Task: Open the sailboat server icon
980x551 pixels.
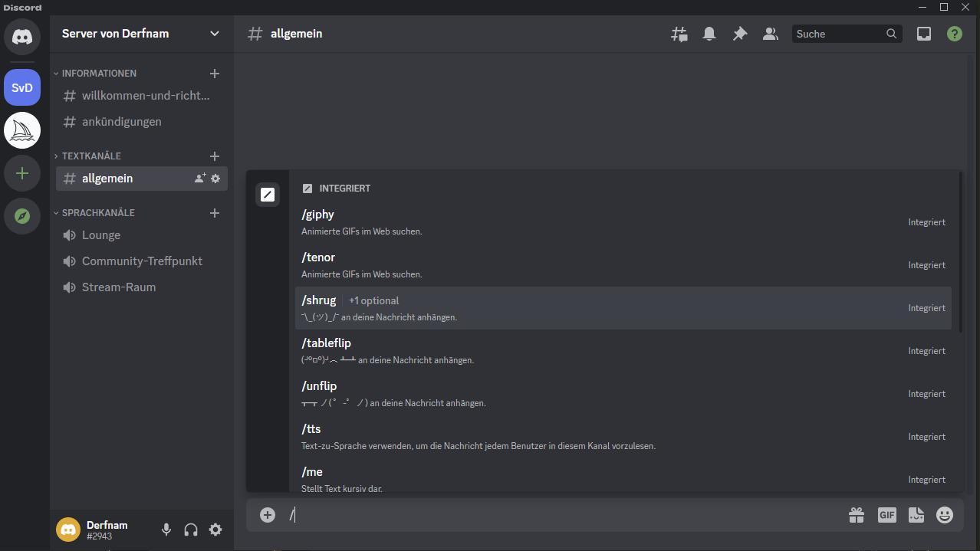Action: (x=22, y=130)
